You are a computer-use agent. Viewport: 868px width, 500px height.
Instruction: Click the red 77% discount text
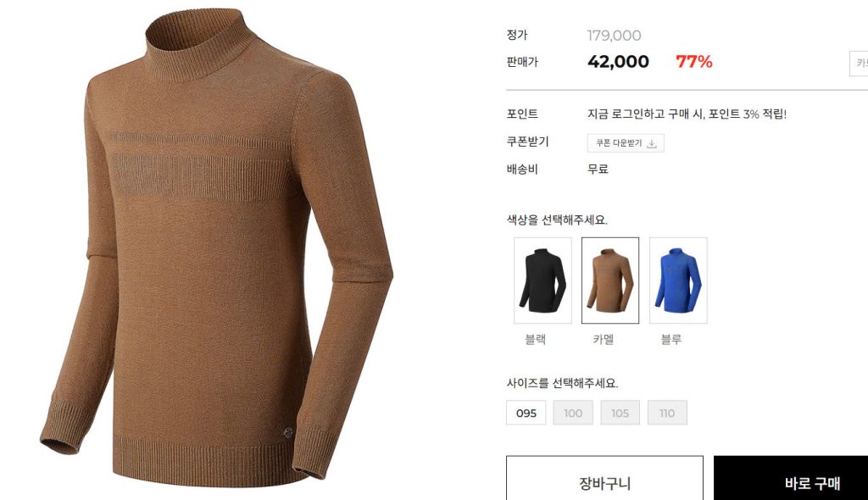[x=694, y=62]
